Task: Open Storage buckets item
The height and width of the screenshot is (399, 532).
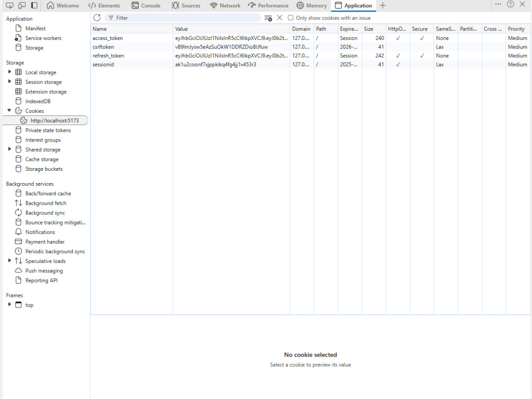Action: (44, 169)
